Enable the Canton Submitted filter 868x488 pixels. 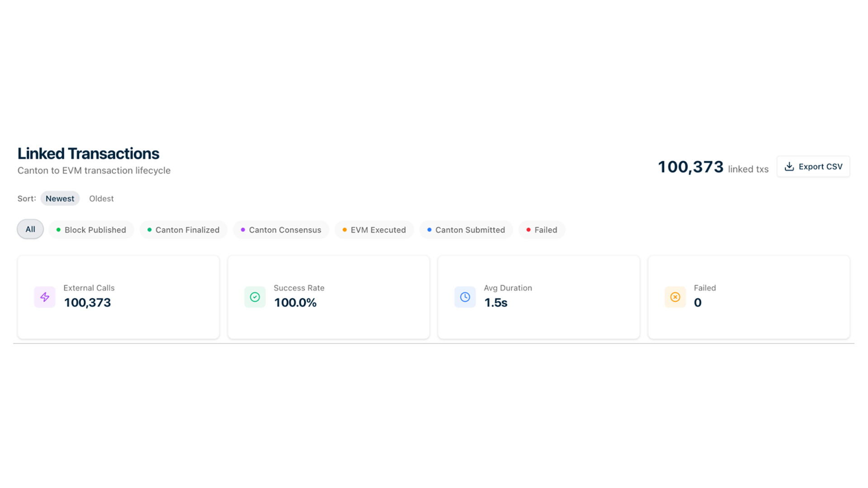pyautogui.click(x=466, y=230)
